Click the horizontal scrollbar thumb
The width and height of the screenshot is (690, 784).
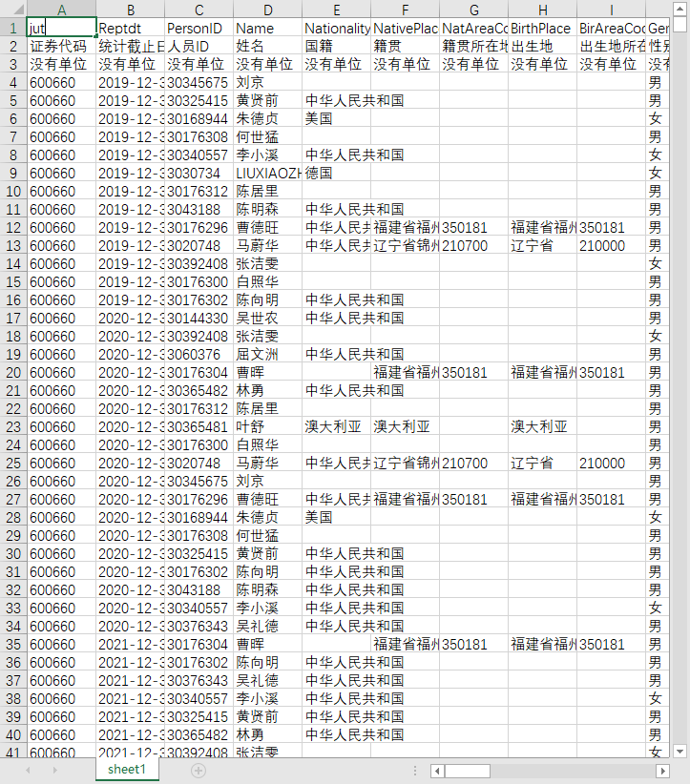click(468, 771)
